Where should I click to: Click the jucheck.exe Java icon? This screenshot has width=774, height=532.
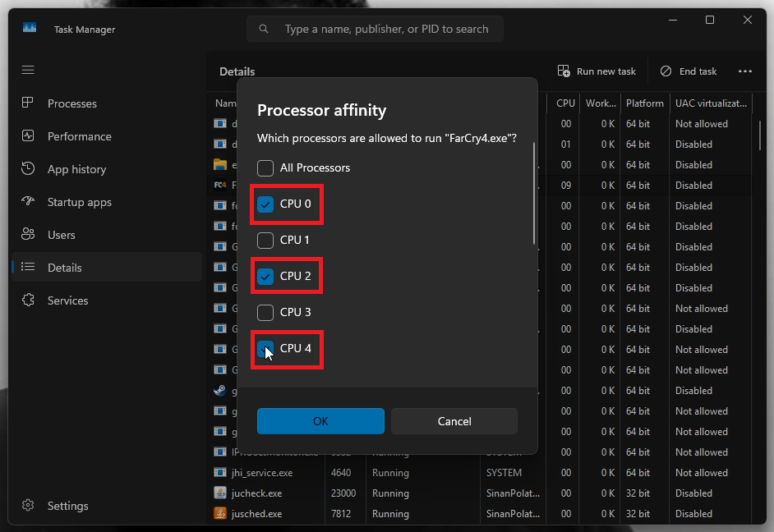[220, 493]
